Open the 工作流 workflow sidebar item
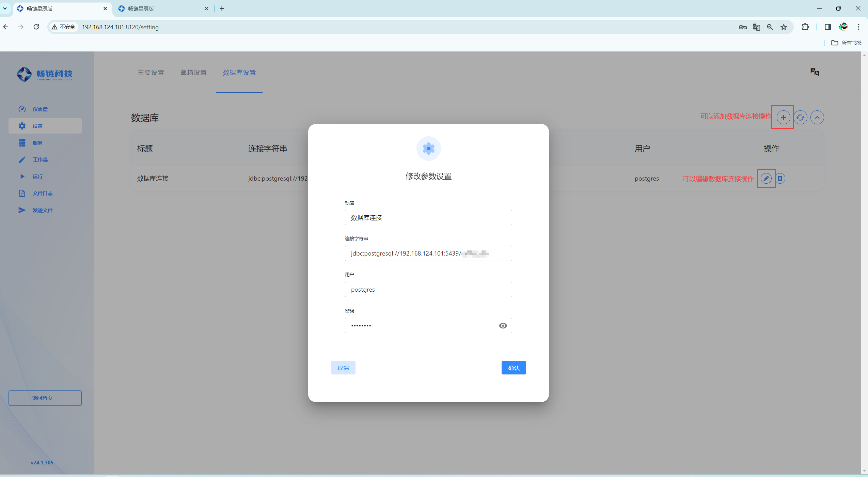 pyautogui.click(x=40, y=159)
